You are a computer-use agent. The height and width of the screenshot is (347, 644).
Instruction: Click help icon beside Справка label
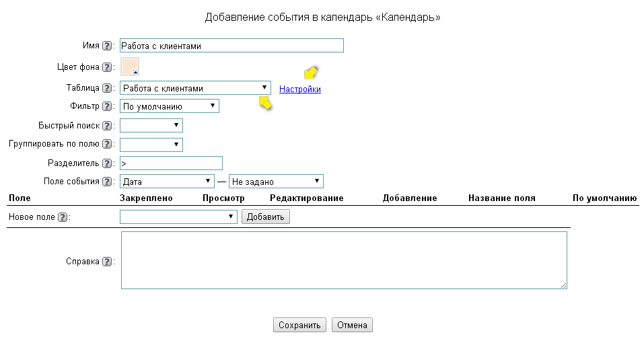click(x=106, y=262)
